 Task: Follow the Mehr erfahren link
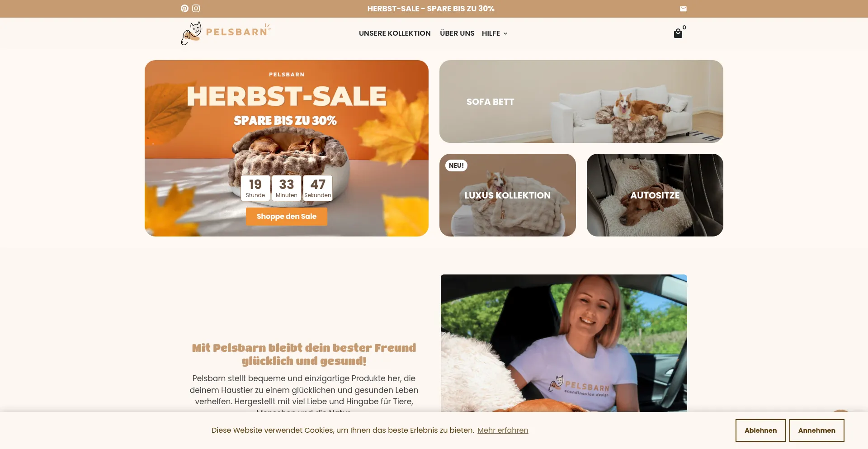click(503, 430)
